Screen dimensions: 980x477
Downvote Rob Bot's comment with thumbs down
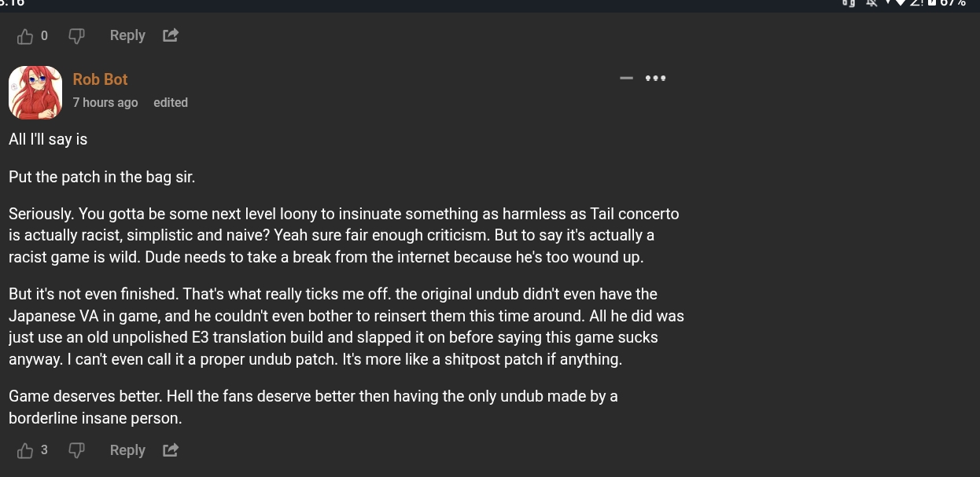tap(76, 450)
